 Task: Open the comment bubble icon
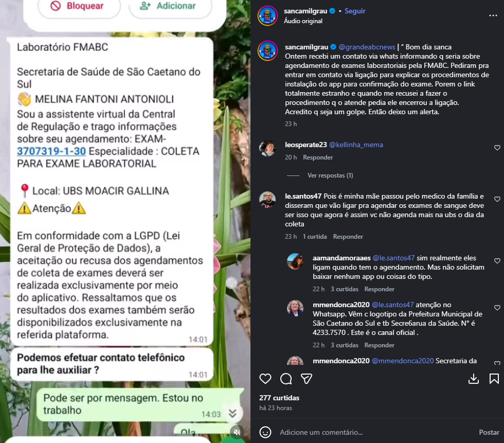286,379
